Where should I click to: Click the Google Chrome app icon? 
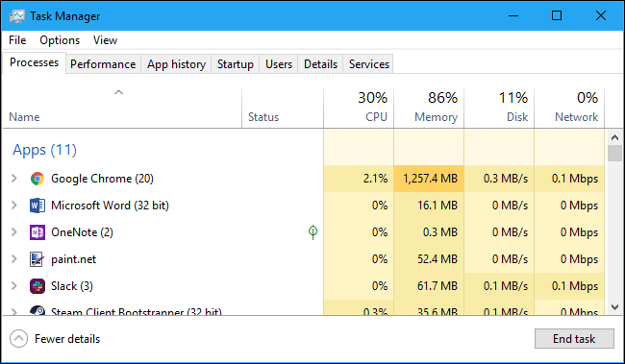(x=37, y=179)
